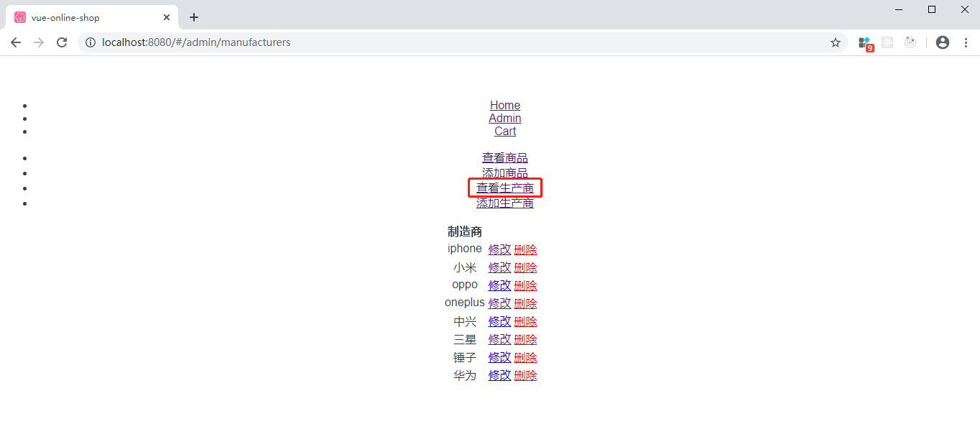Select the 三星 manufacturer name
This screenshot has width=980, height=424.
[465, 339]
